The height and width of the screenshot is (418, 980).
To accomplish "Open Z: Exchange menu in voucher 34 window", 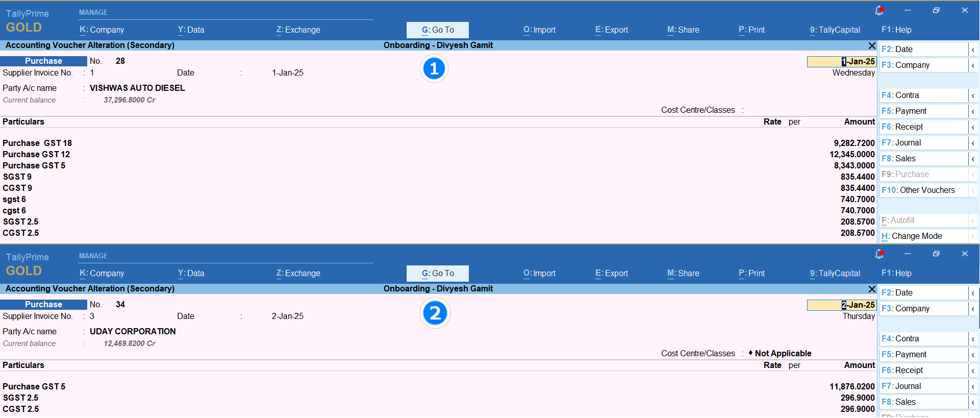I will (298, 274).
